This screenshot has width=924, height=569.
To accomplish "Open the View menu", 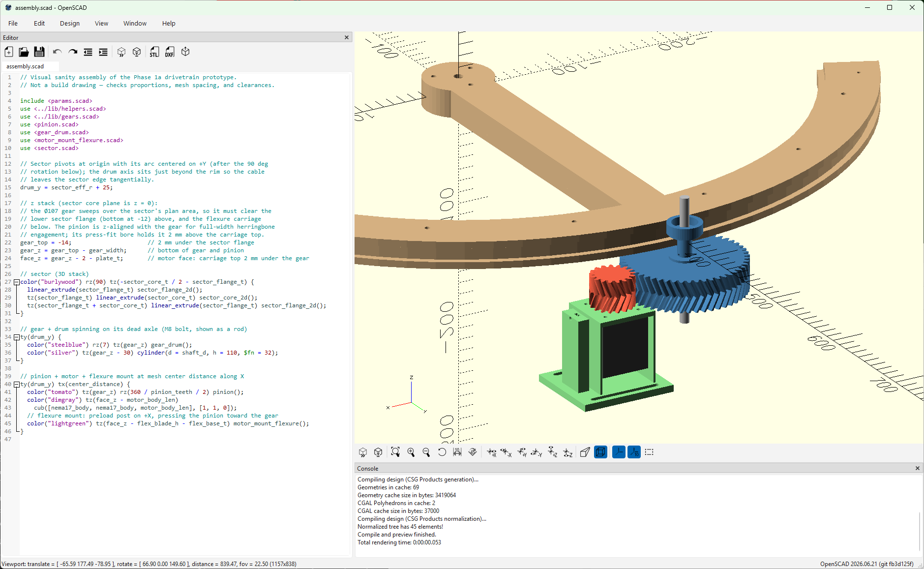I will pos(101,23).
